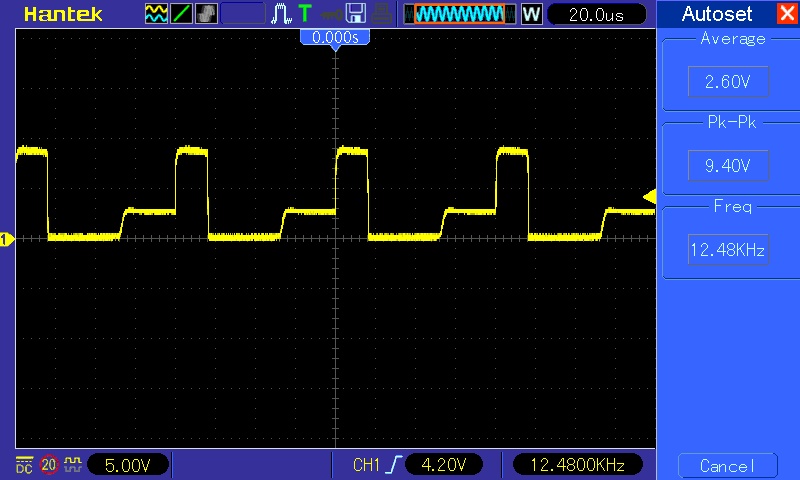Click the red 20 bandwidth limit icon

click(x=48, y=465)
